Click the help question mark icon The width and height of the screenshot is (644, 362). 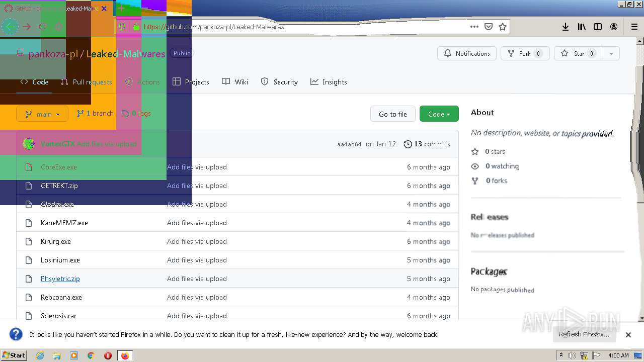(16, 334)
